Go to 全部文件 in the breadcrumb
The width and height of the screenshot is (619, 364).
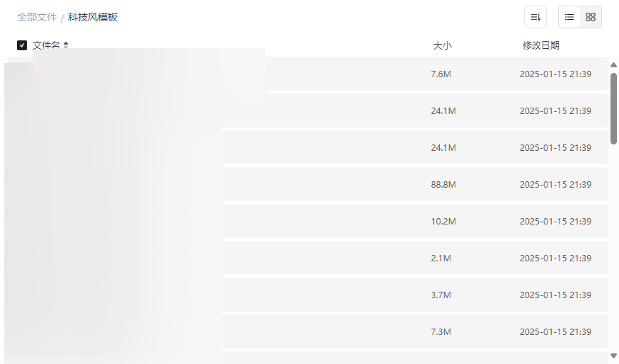click(x=37, y=17)
